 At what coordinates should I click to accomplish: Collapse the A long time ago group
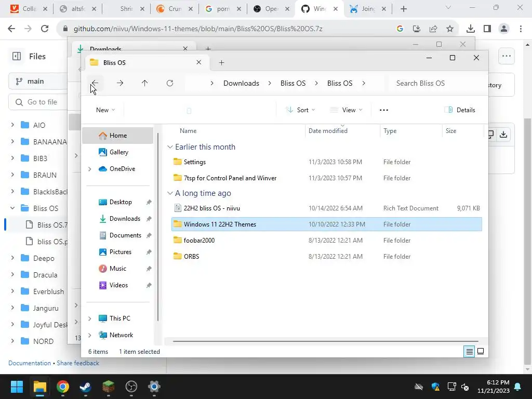click(170, 193)
